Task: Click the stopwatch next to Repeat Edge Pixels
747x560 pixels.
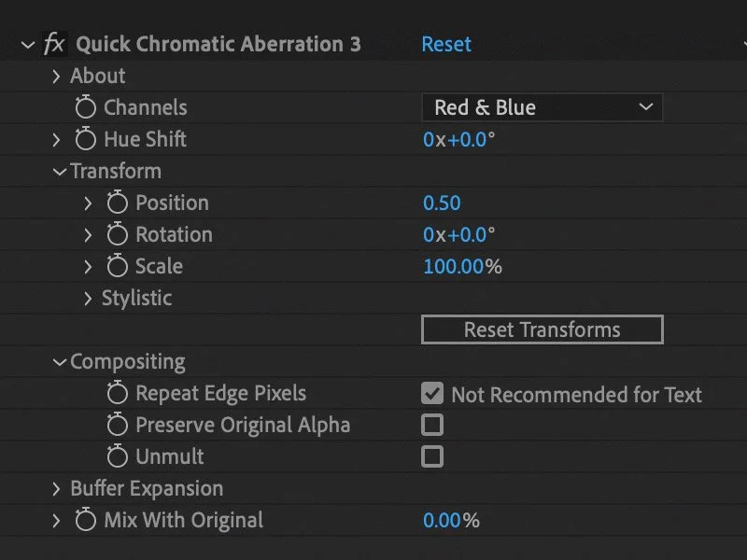Action: tap(117, 393)
